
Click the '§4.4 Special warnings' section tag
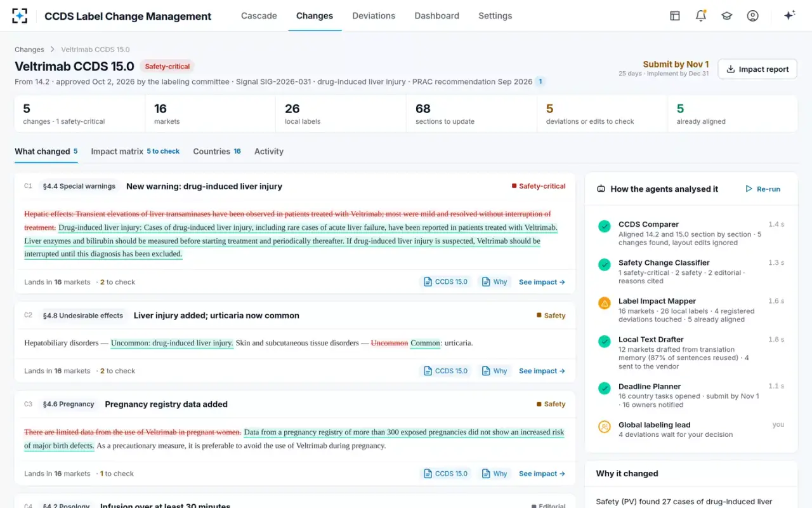coord(79,186)
